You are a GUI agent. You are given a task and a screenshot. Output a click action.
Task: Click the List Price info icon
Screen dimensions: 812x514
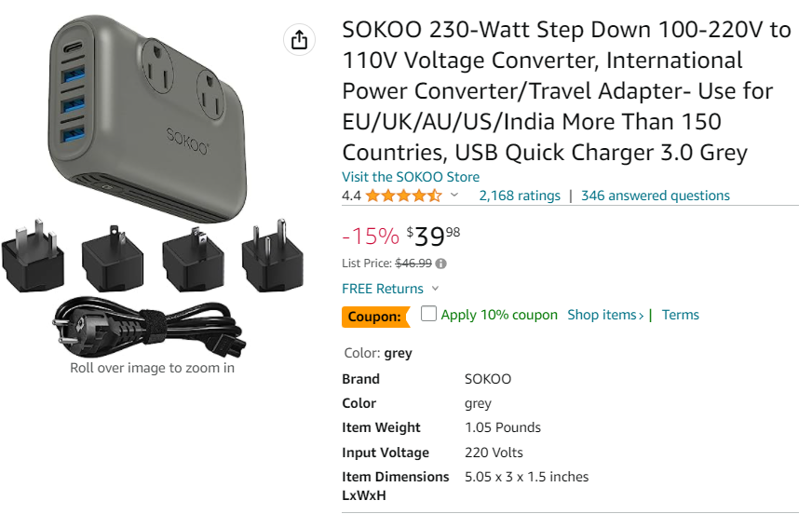pos(440,264)
